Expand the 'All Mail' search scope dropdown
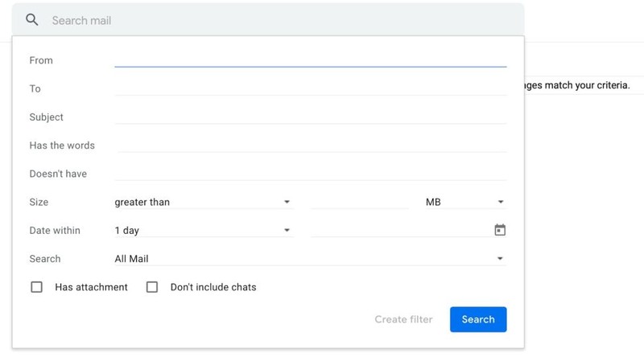Screen dimensions: 644x361 309,259
